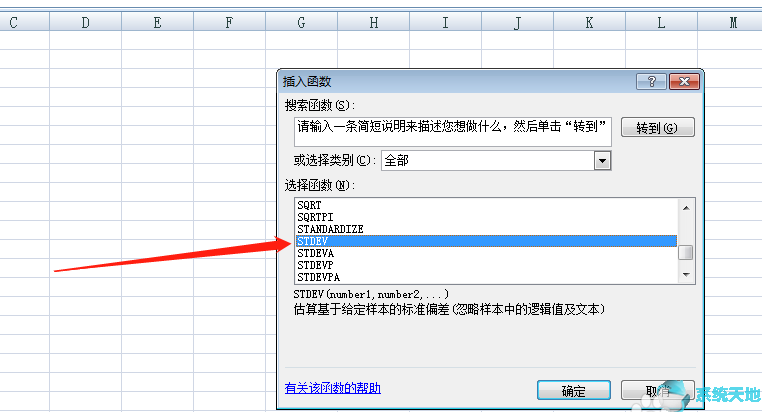Image resolution: width=762 pixels, height=412 pixels.
Task: Close the Insert Function dialog
Action: [684, 82]
